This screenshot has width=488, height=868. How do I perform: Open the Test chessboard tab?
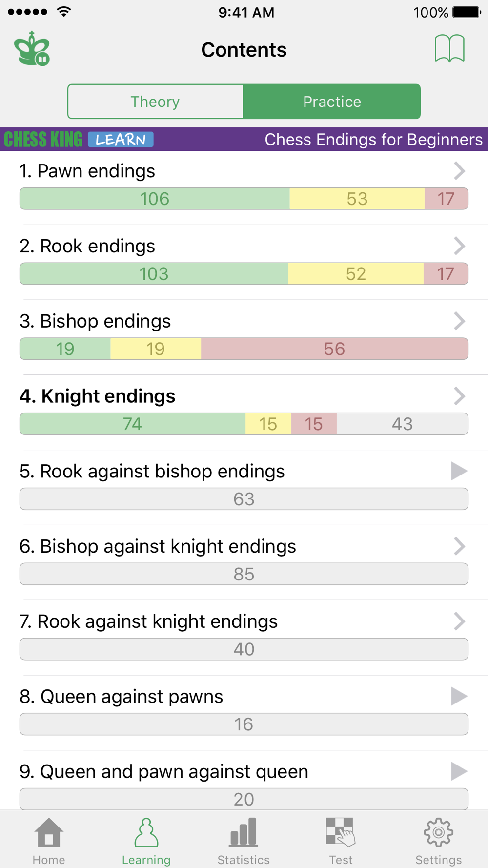341,841
